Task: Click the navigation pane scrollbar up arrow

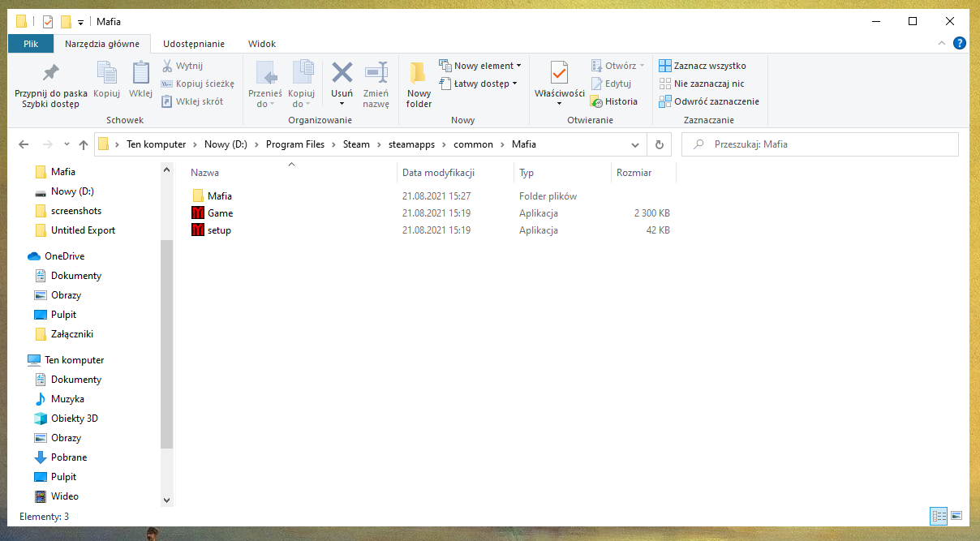Action: pos(167,170)
